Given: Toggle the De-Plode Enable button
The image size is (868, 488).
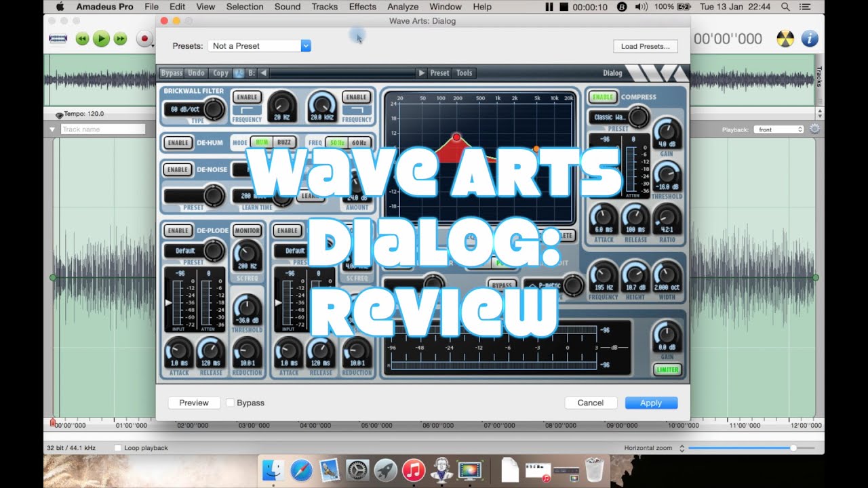Looking at the screenshot, I should pyautogui.click(x=178, y=230).
